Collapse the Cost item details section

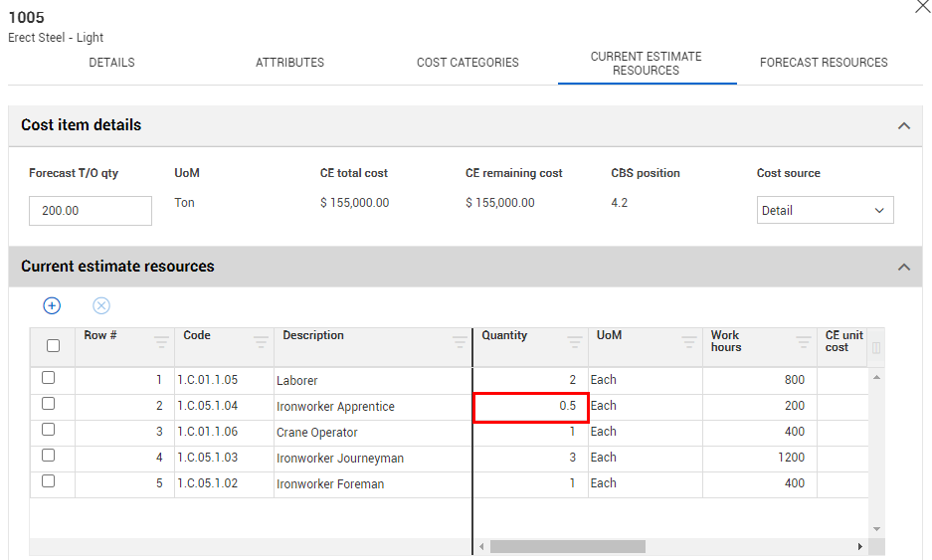[903, 126]
